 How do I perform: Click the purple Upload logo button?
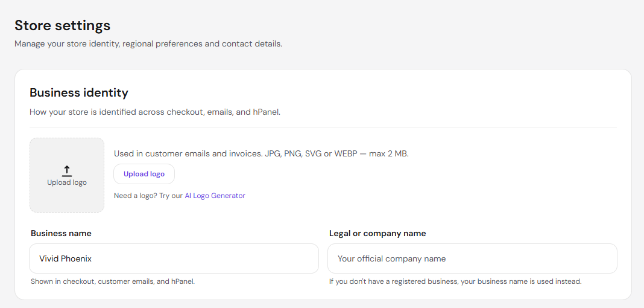point(144,174)
